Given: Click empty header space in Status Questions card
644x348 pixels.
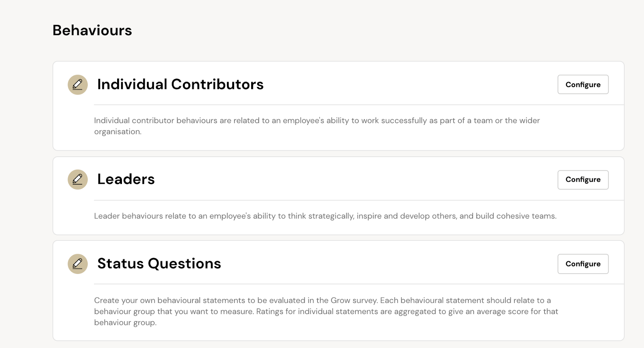Looking at the screenshot, I should coord(389,264).
